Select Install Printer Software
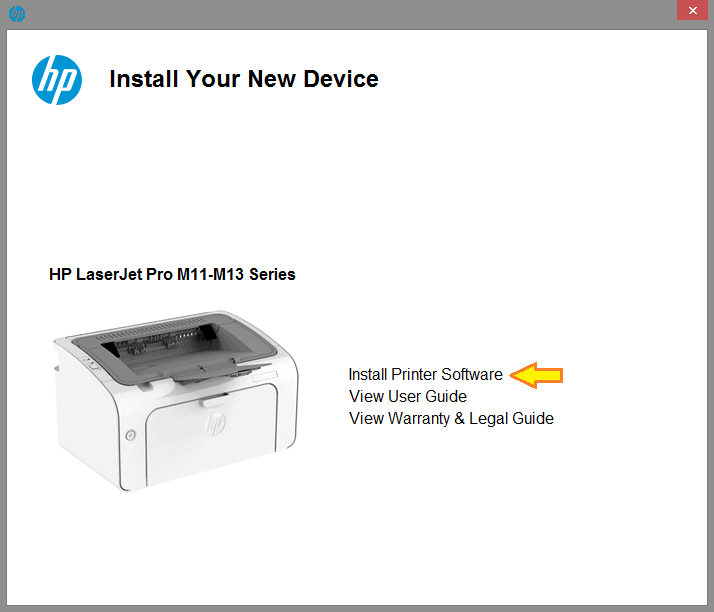 point(425,374)
